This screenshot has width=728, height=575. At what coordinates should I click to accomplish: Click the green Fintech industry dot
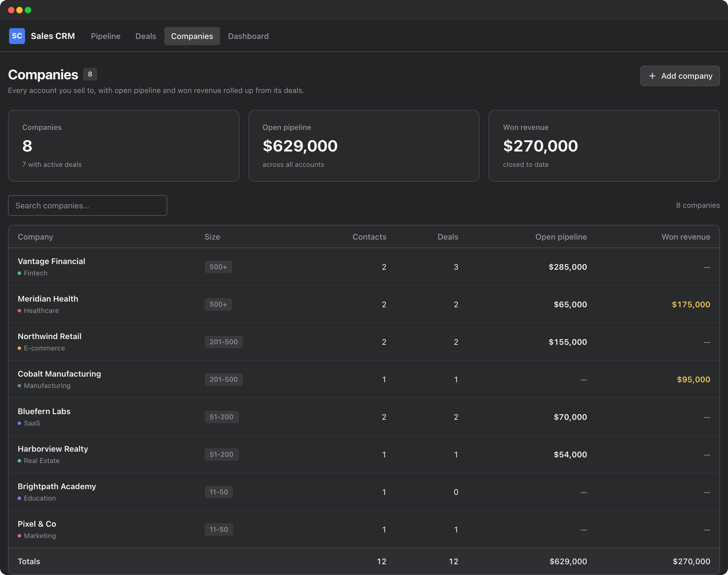(20, 273)
